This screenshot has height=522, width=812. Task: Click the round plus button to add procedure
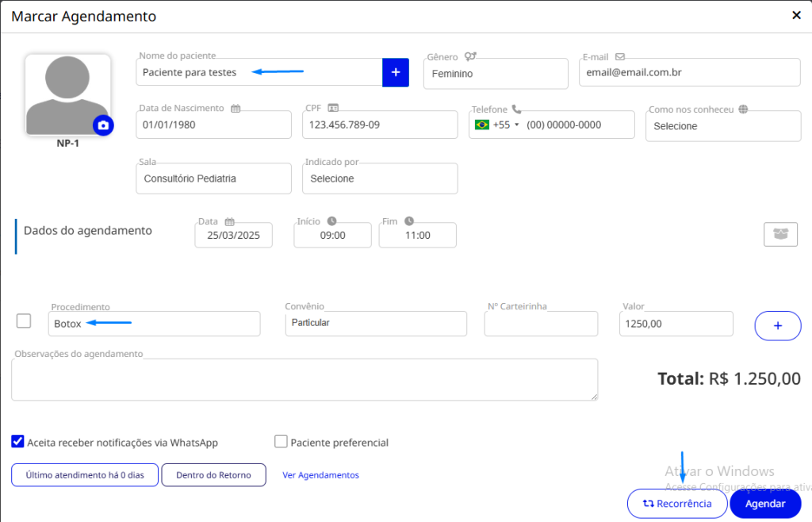[x=778, y=326]
